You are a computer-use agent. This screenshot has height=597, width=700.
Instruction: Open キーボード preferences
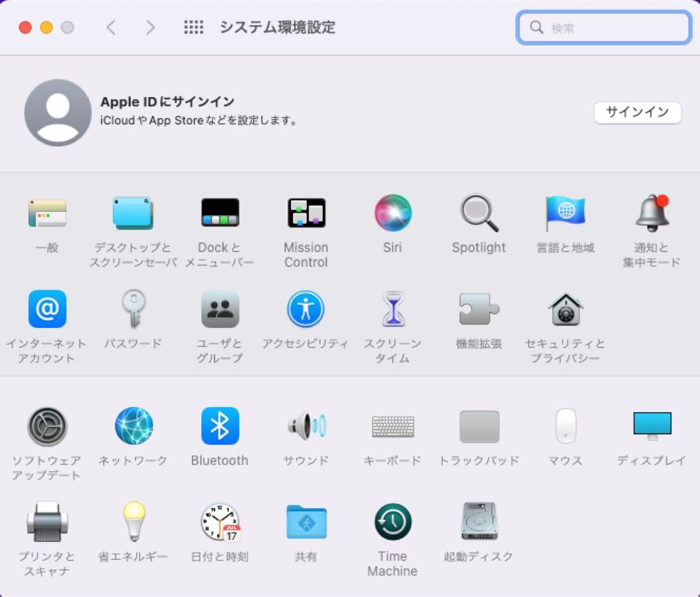[392, 426]
